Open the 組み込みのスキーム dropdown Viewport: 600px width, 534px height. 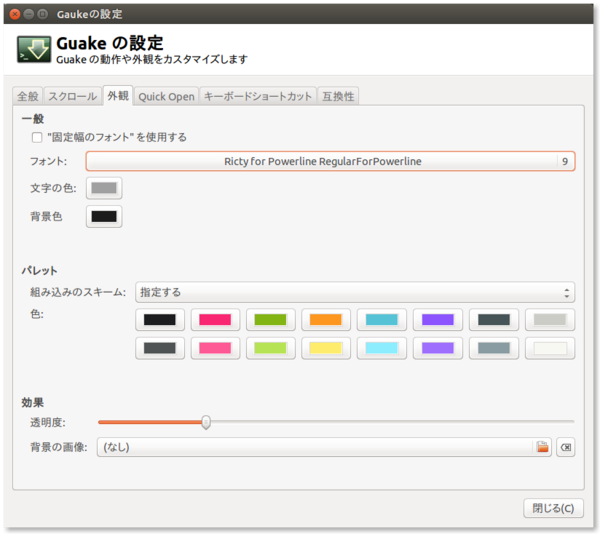tap(355, 293)
